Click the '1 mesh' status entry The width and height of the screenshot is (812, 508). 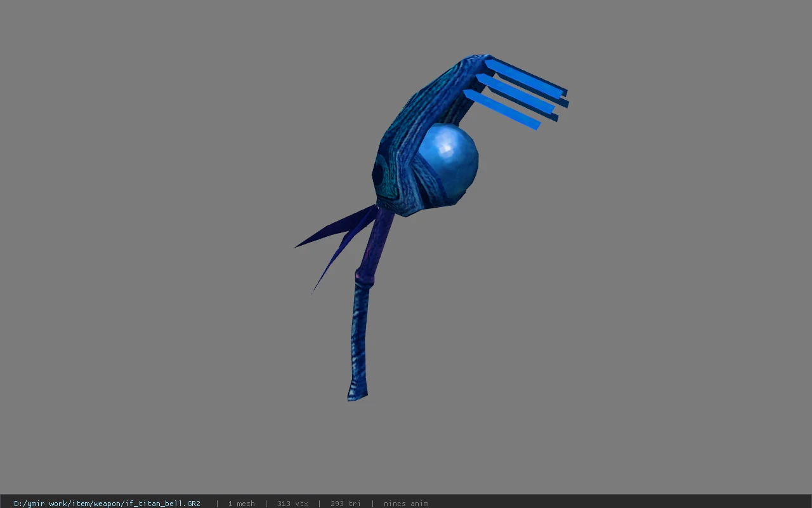(242, 504)
